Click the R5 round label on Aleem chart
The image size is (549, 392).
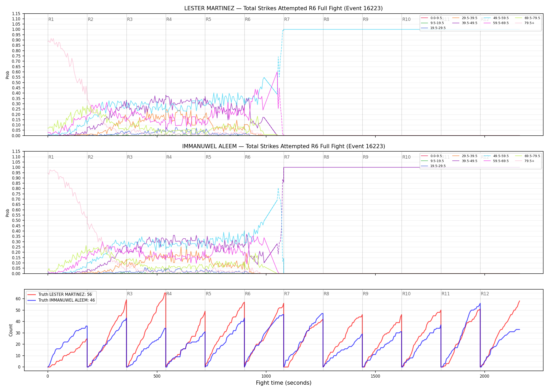[x=208, y=157]
